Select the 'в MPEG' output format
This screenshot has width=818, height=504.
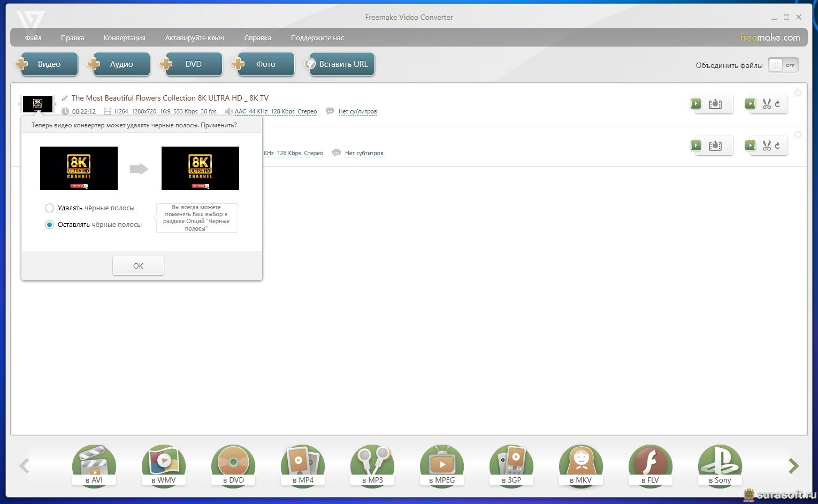coord(442,465)
